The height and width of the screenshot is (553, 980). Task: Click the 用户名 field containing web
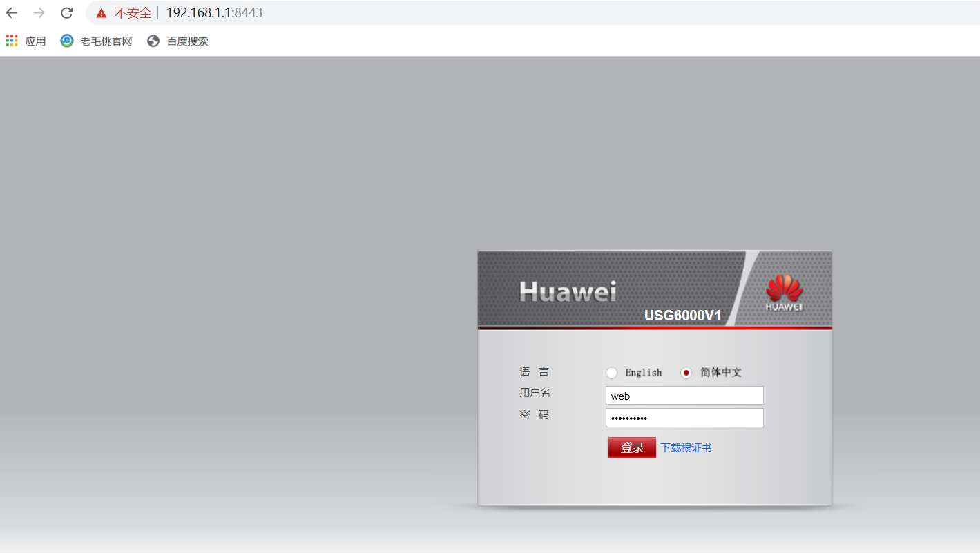684,396
